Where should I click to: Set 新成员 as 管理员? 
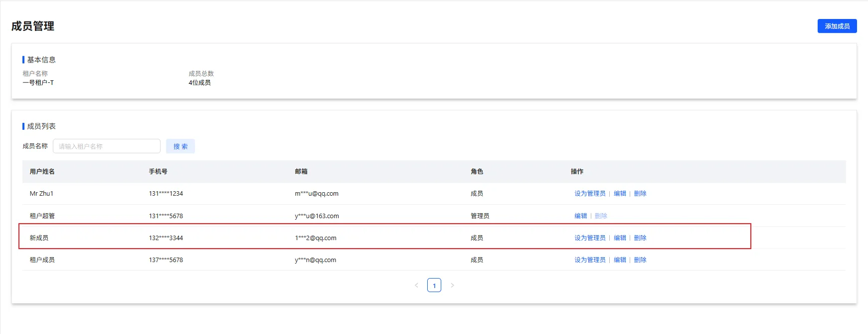[590, 238]
